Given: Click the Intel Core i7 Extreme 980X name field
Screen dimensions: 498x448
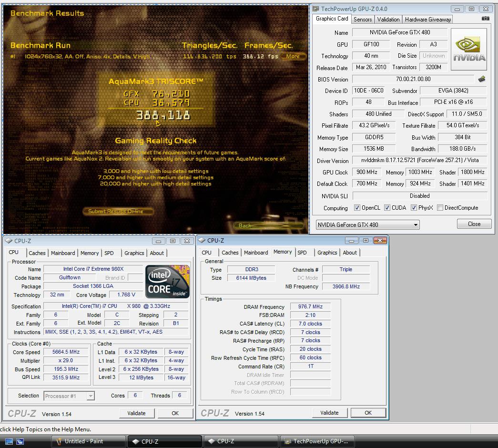Looking at the screenshot, I should (93, 269).
